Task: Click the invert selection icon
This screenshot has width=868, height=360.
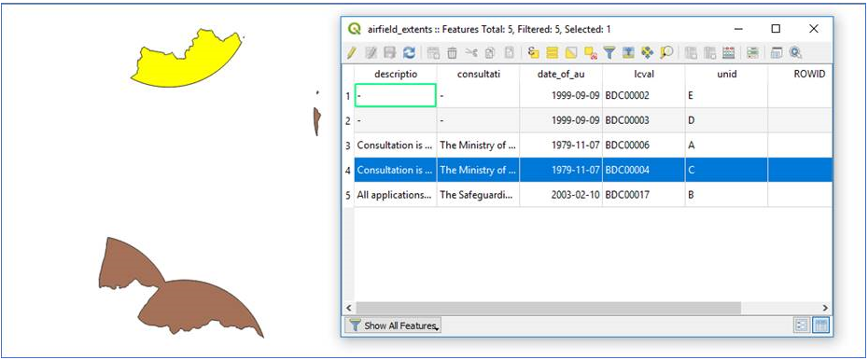Action: (x=571, y=52)
